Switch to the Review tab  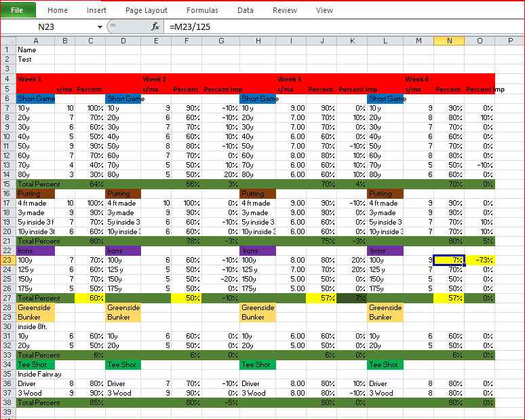(285, 10)
